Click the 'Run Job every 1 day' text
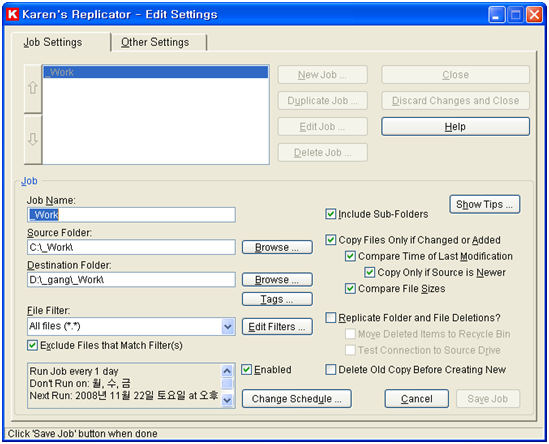This screenshot has width=549, height=444. tap(74, 371)
